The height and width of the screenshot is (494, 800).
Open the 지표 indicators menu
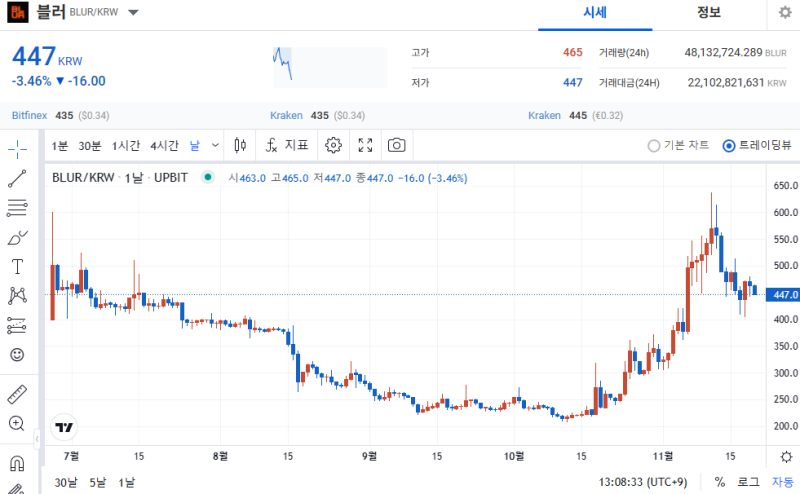(287, 145)
